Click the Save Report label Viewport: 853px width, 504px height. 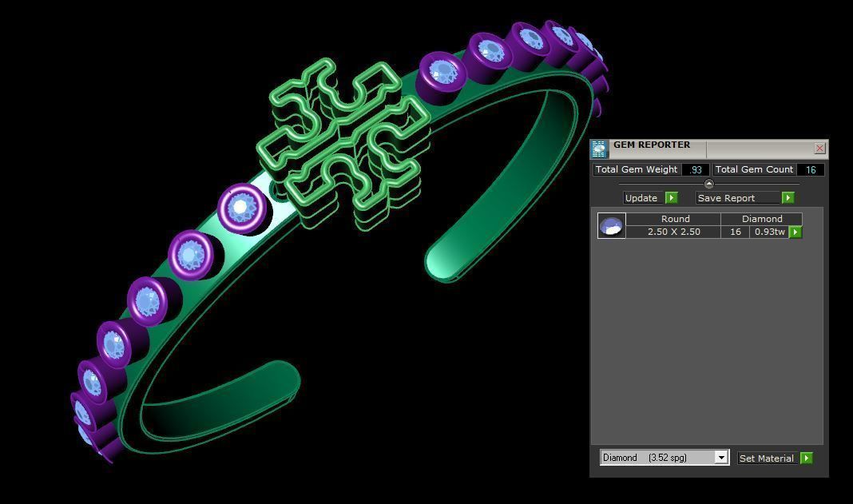pos(738,197)
